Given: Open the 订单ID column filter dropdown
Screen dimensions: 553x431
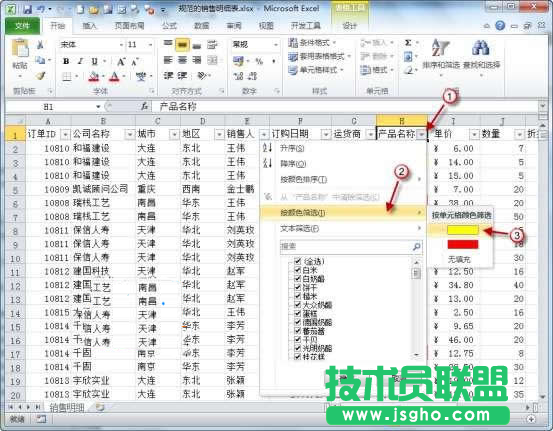Looking at the screenshot, I should [x=66, y=134].
